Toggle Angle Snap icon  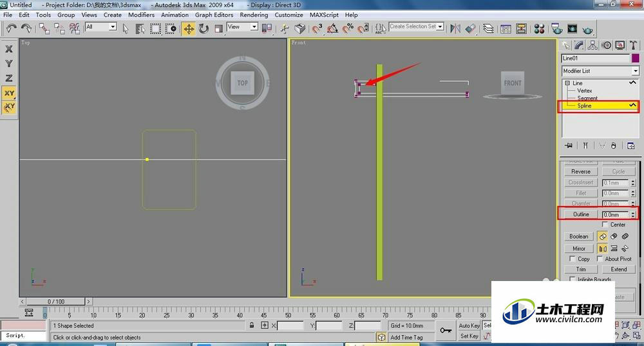pos(332,28)
